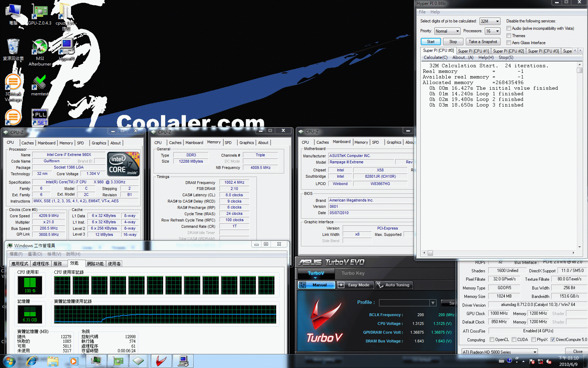Select the Turbo Key tab in TurboV EVO
The height and width of the screenshot is (368, 588).
[x=353, y=273]
